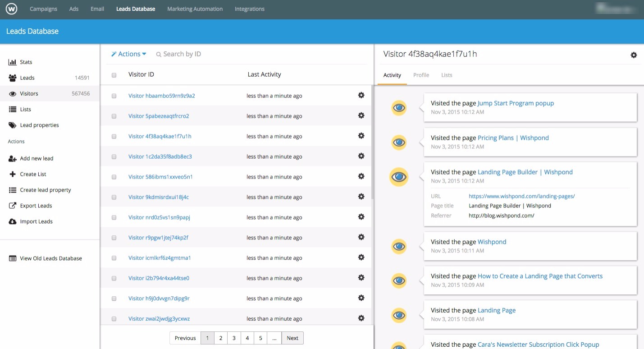Check the box for Visitor 5pabezeaqtfrcro2
The height and width of the screenshot is (349, 644).
pyautogui.click(x=114, y=116)
